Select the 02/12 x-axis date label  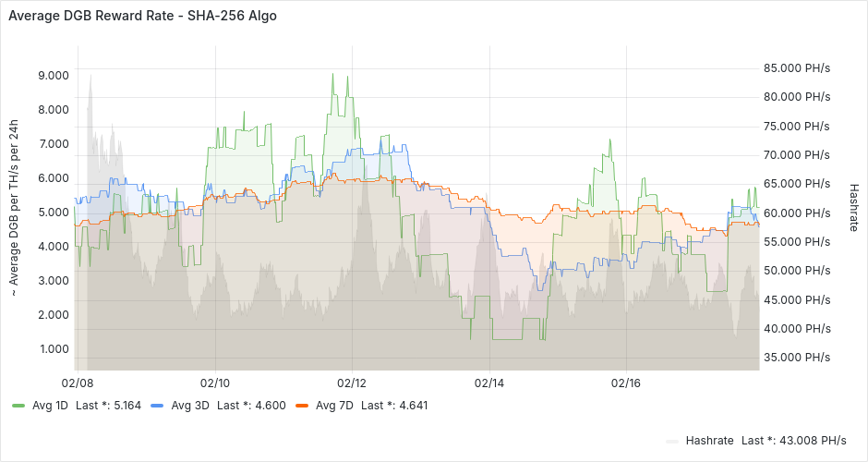coord(352,383)
